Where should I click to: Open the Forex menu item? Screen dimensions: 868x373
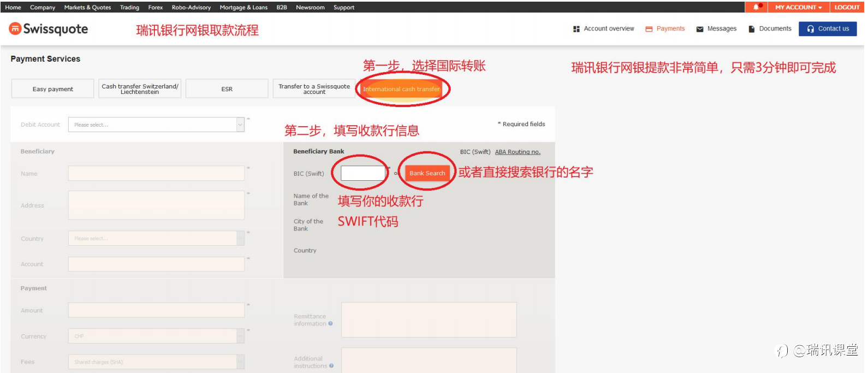pos(156,7)
